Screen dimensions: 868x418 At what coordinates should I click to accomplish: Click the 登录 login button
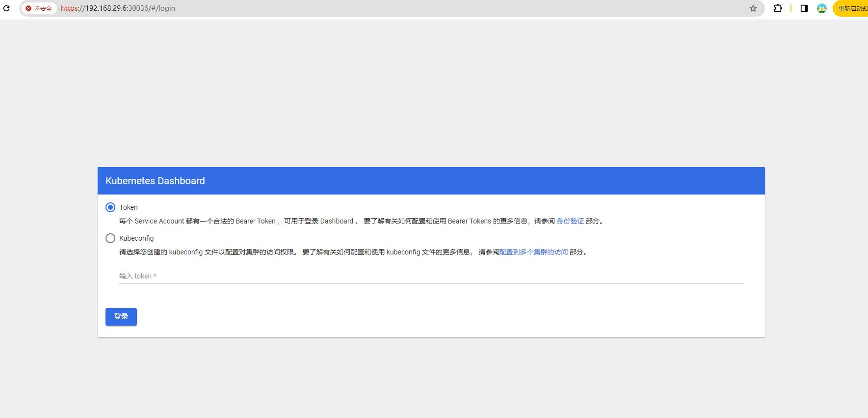(121, 317)
